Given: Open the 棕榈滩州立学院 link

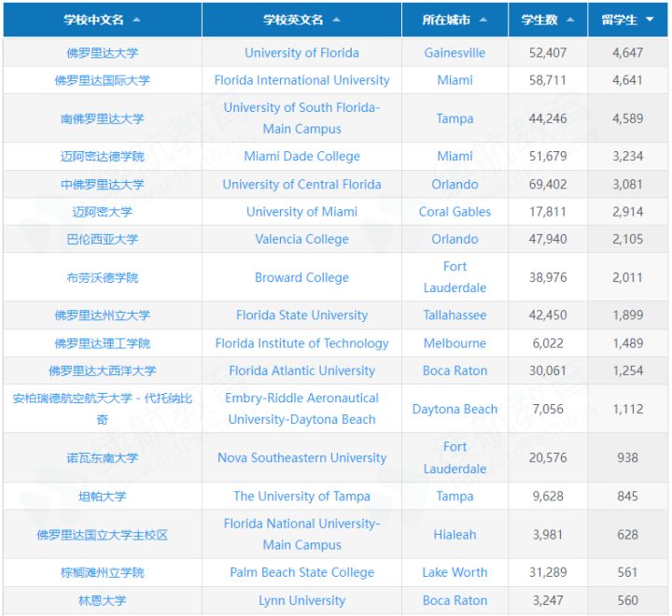Looking at the screenshot, I should click(103, 573).
